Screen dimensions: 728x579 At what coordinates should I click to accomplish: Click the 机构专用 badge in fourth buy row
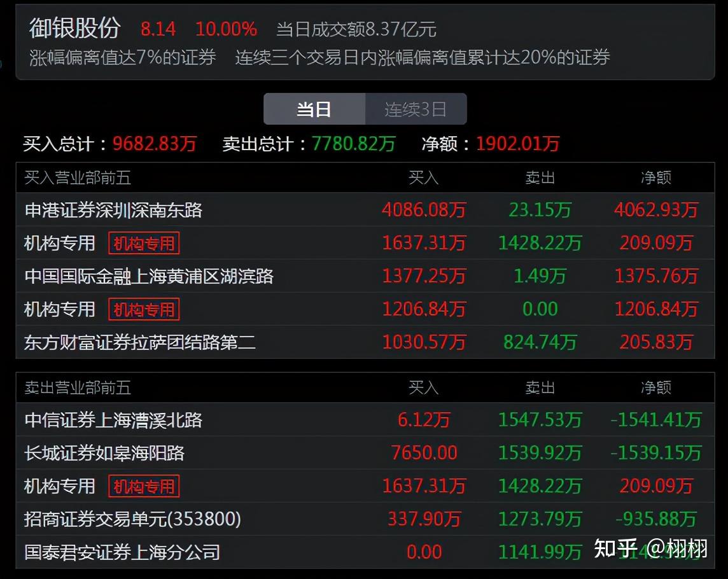(x=143, y=309)
